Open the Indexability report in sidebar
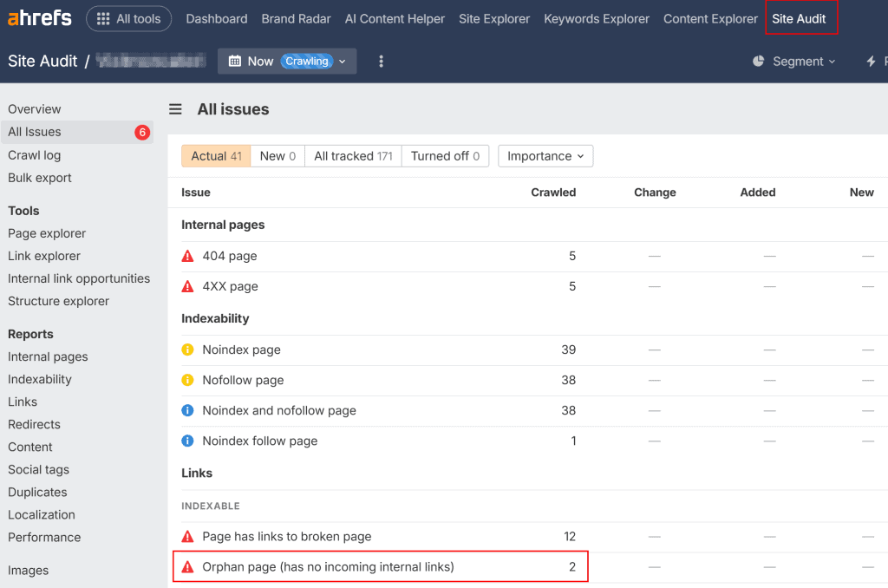Viewport: 888px width, 588px height. coord(40,380)
